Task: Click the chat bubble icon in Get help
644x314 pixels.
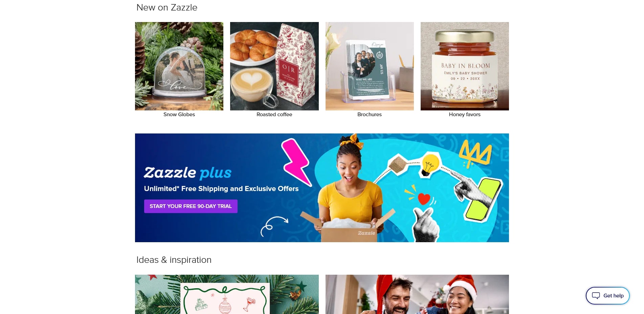Action: pos(596,296)
